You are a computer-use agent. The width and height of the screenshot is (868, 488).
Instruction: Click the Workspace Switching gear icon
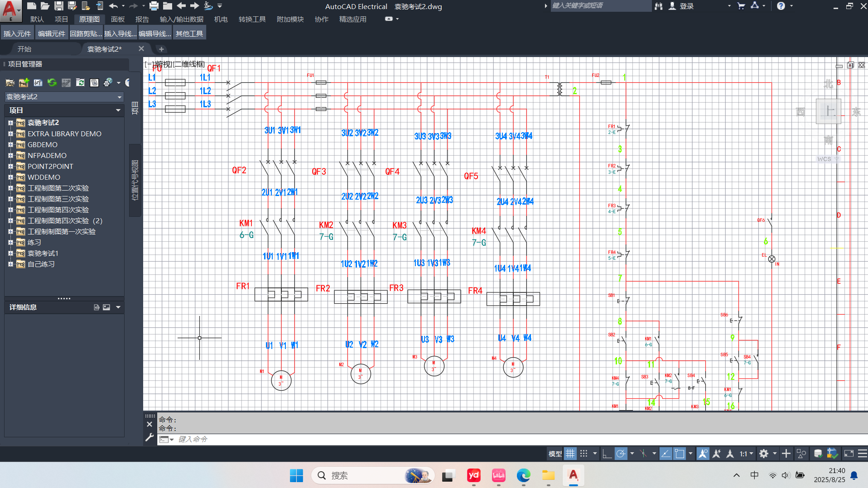tap(764, 454)
